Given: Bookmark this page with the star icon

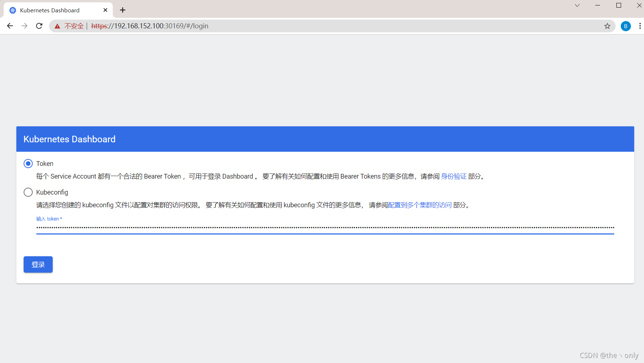Looking at the screenshot, I should (x=607, y=26).
